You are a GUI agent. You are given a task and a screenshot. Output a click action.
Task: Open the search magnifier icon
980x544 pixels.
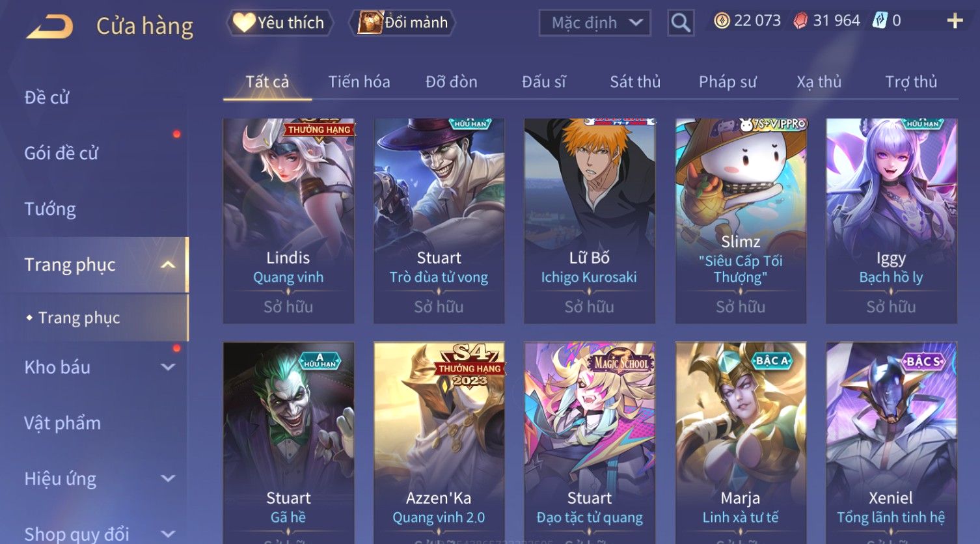tap(681, 23)
